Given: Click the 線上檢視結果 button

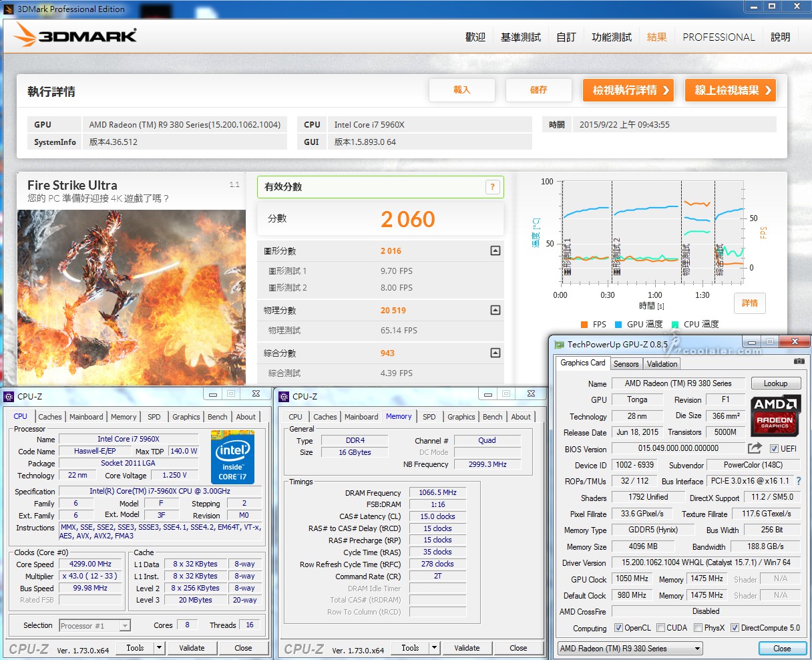Looking at the screenshot, I should click(x=731, y=90).
